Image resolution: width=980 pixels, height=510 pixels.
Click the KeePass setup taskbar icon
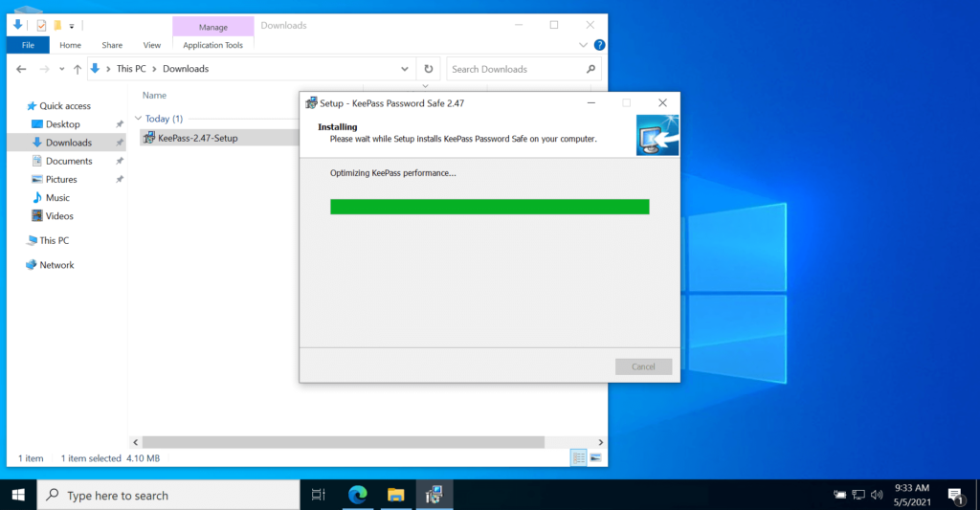(434, 495)
